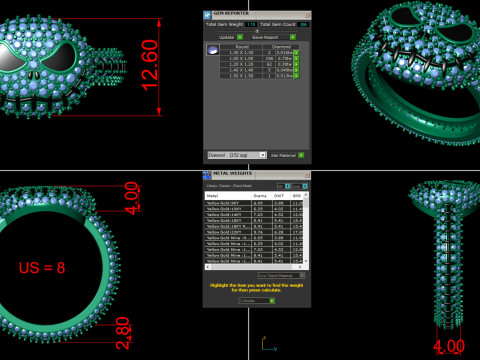The width and height of the screenshot is (480, 360).
Task: Click the metal list horizontal scrollbar thumb
Action: point(251,267)
